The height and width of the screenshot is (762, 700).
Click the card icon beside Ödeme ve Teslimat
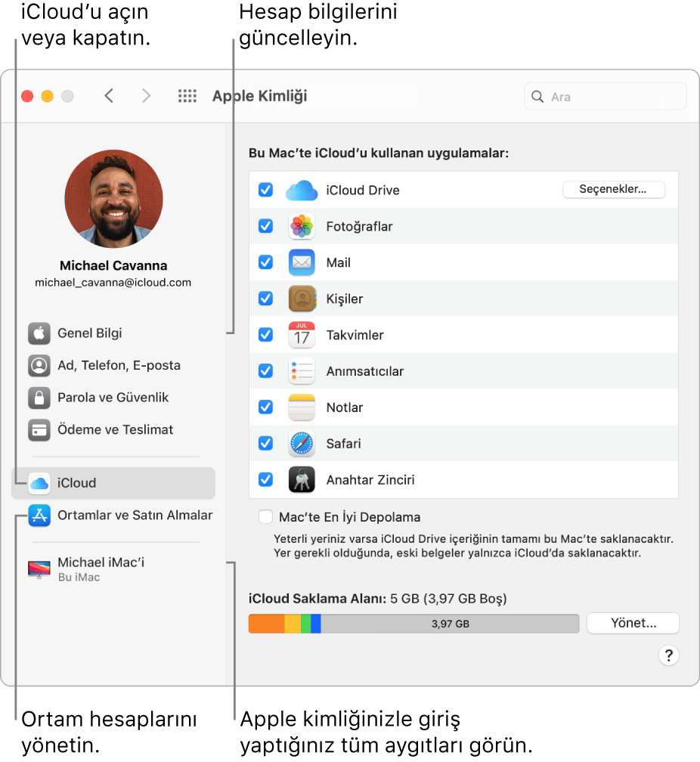pyautogui.click(x=39, y=430)
